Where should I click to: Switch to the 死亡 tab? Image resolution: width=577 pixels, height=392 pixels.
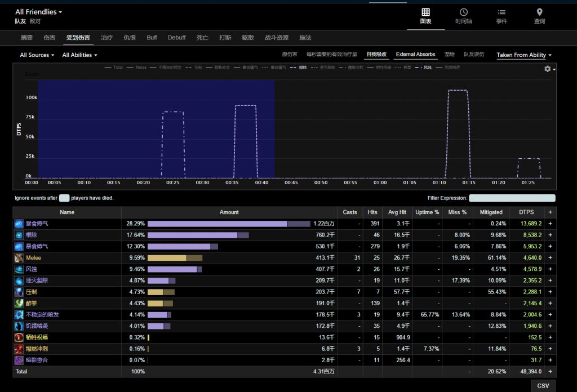coord(202,38)
